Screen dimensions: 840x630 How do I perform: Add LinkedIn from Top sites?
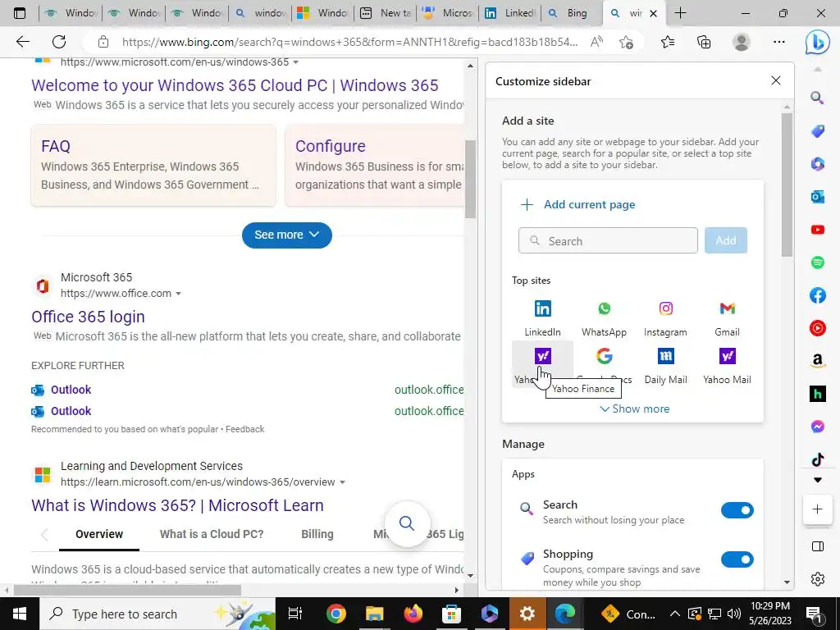tap(542, 317)
